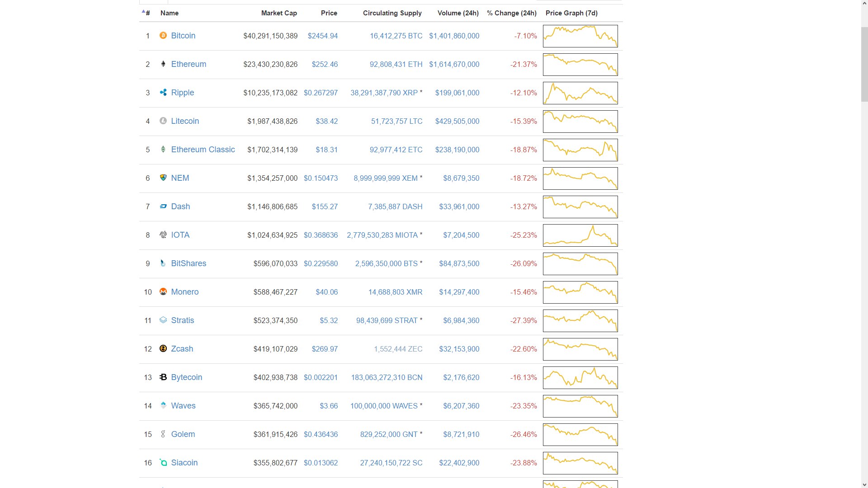Open Stratis 7d price graph thumbnail
The width and height of the screenshot is (868, 488).
(580, 321)
